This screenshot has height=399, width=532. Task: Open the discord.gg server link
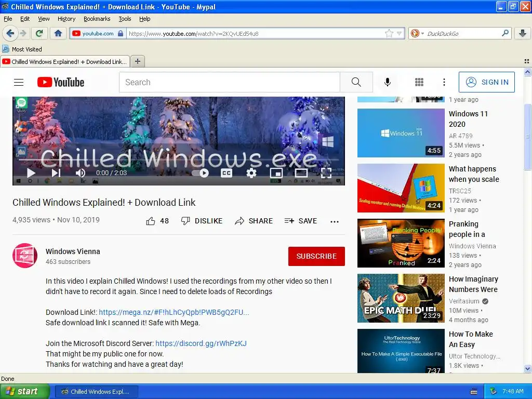(x=201, y=343)
